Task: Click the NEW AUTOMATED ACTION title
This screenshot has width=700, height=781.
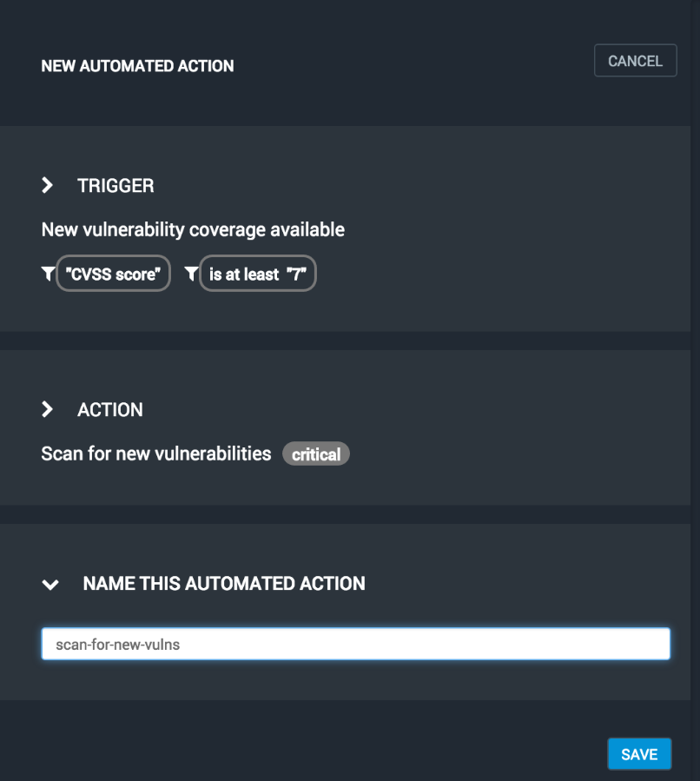Action: [x=137, y=66]
